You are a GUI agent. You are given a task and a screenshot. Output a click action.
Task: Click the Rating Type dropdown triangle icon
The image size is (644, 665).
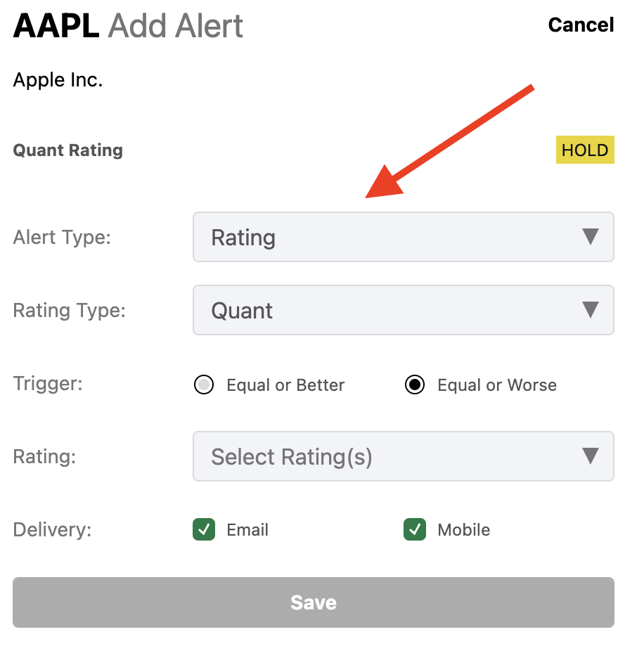(591, 310)
